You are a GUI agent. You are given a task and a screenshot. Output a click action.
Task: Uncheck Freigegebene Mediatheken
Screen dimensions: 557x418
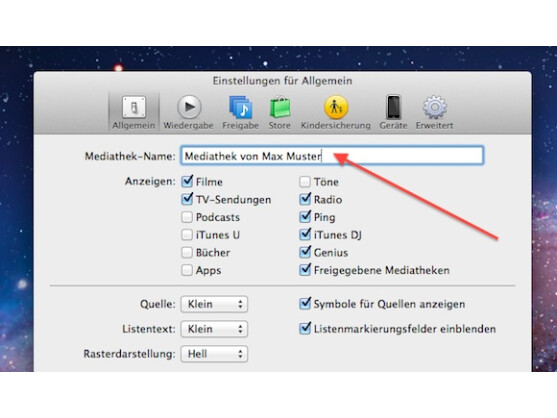pyautogui.click(x=305, y=270)
